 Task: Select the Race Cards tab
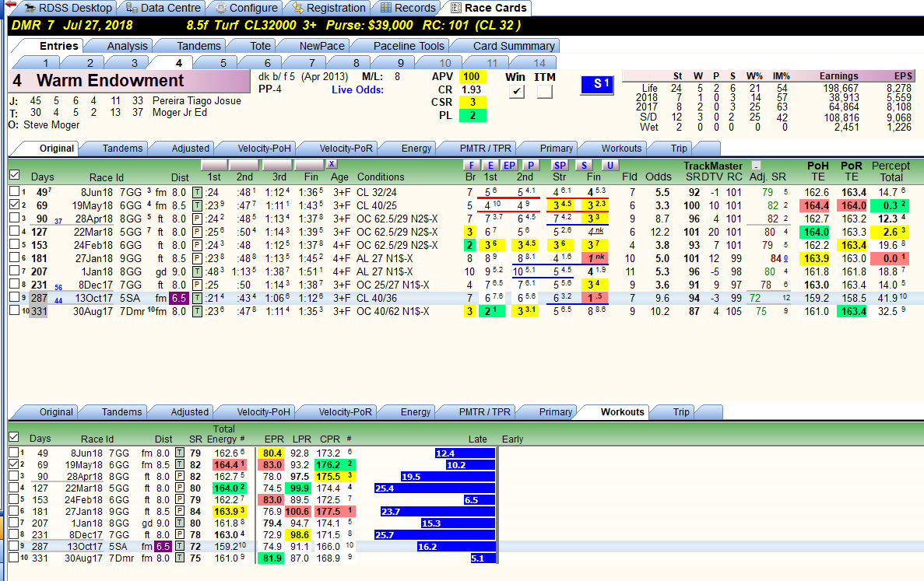click(x=488, y=8)
